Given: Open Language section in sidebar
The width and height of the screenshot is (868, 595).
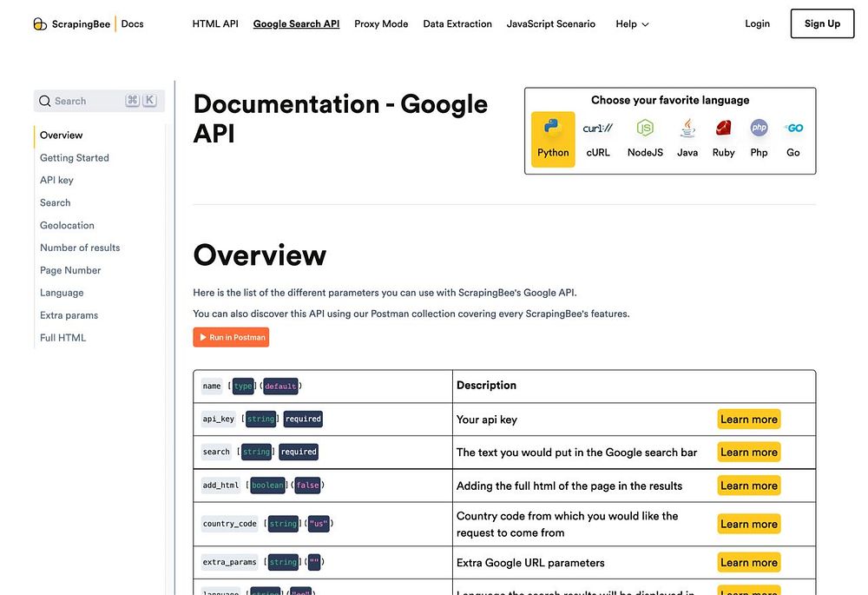Looking at the screenshot, I should coord(62,293).
